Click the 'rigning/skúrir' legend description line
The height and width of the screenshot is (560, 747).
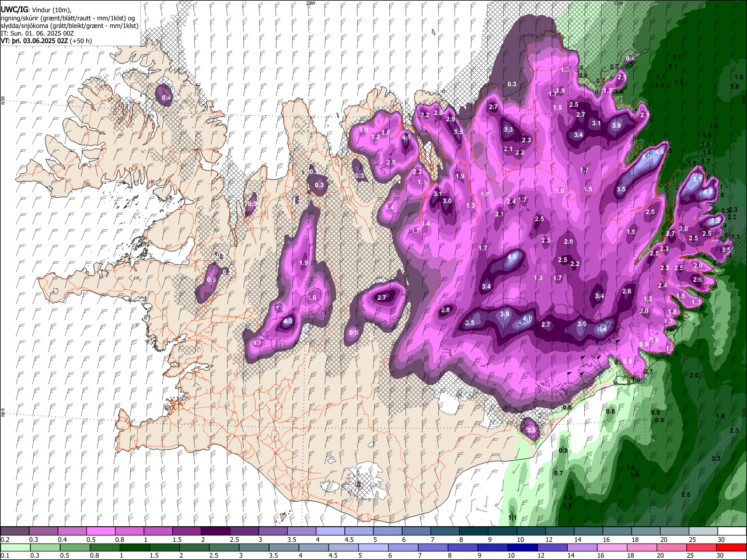pos(68,17)
